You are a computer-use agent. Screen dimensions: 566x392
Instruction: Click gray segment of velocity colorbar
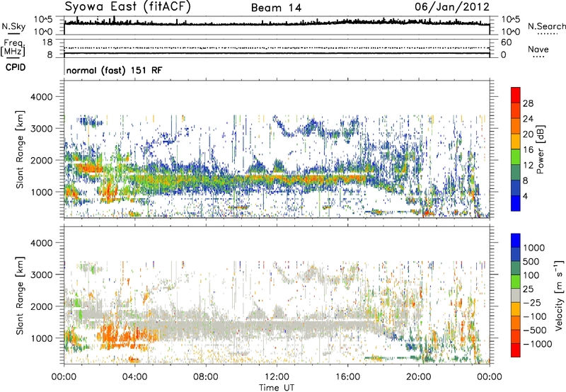pos(516,296)
